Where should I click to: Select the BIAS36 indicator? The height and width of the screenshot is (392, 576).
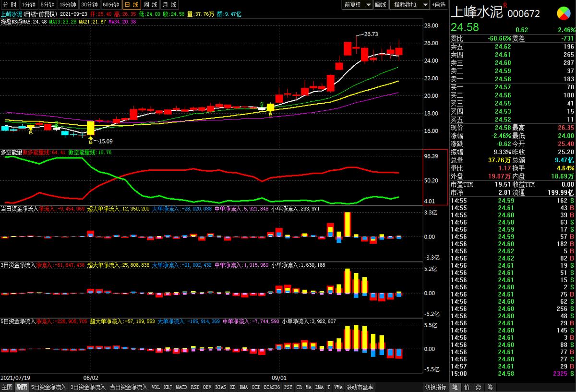pyautogui.click(x=272, y=387)
